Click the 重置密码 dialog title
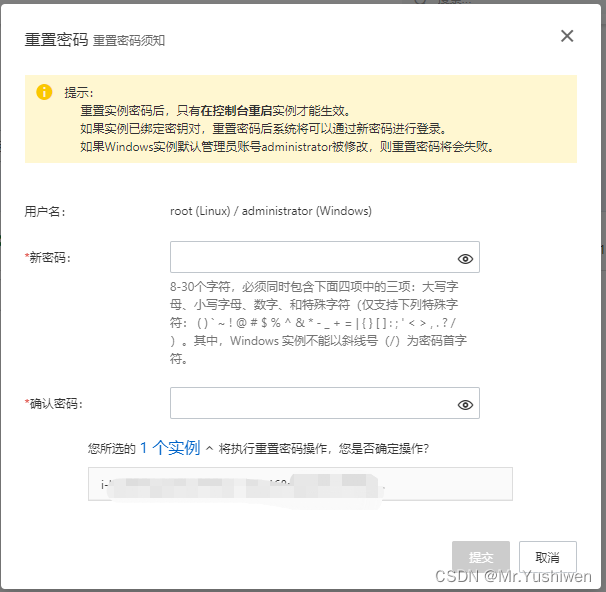Image resolution: width=606 pixels, height=592 pixels. coord(56,39)
